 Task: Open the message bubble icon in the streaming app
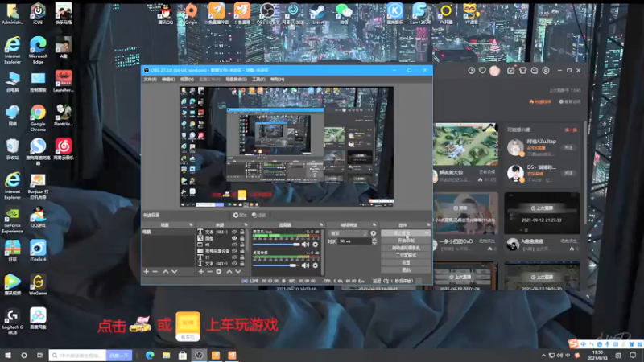click(x=535, y=71)
